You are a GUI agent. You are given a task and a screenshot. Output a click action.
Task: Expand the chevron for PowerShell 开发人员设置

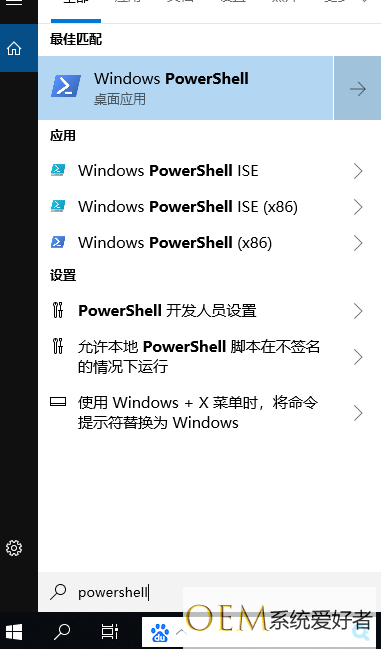tap(358, 311)
